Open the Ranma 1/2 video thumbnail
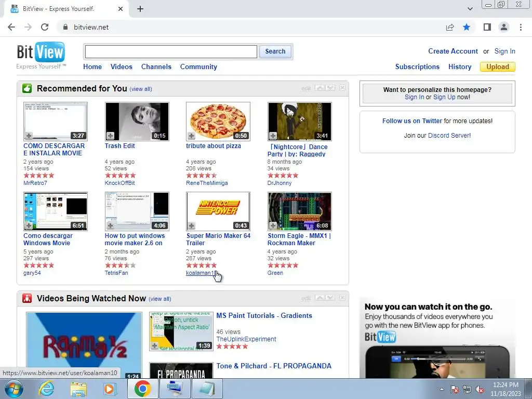This screenshot has width=532, height=399. click(84, 345)
